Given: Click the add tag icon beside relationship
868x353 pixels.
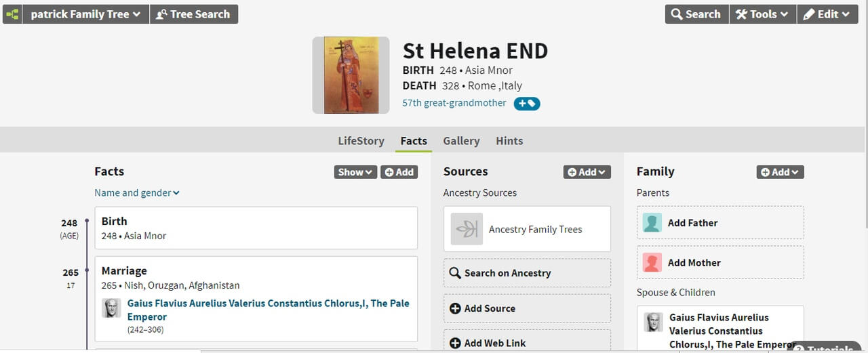Looking at the screenshot, I should tap(526, 104).
